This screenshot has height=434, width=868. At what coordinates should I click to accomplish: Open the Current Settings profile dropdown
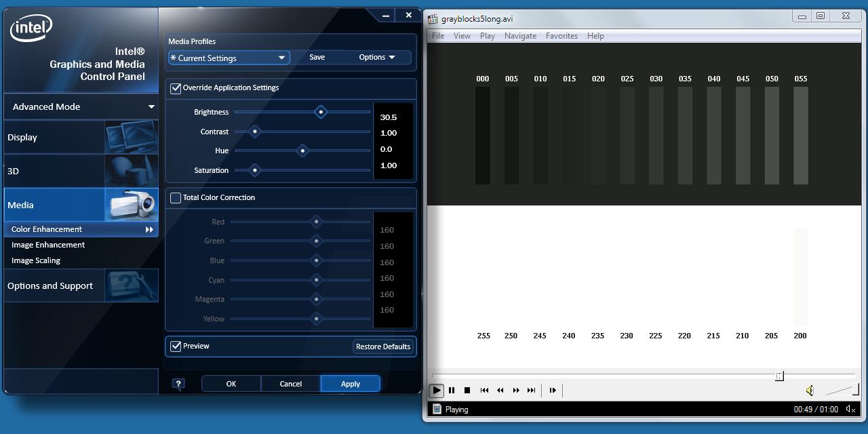click(229, 58)
